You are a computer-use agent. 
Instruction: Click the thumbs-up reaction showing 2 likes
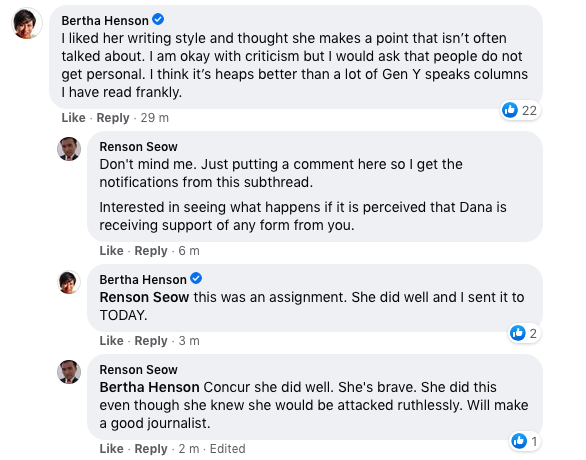(518, 333)
